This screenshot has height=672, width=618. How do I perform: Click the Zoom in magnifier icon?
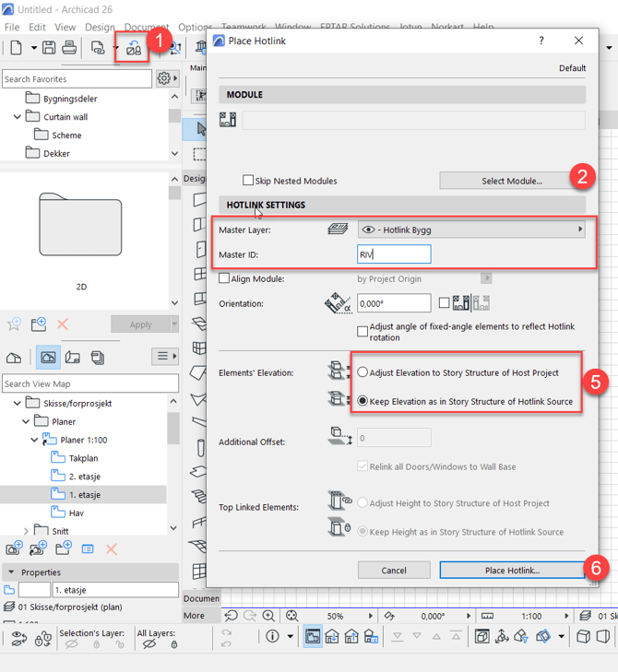[x=268, y=616]
